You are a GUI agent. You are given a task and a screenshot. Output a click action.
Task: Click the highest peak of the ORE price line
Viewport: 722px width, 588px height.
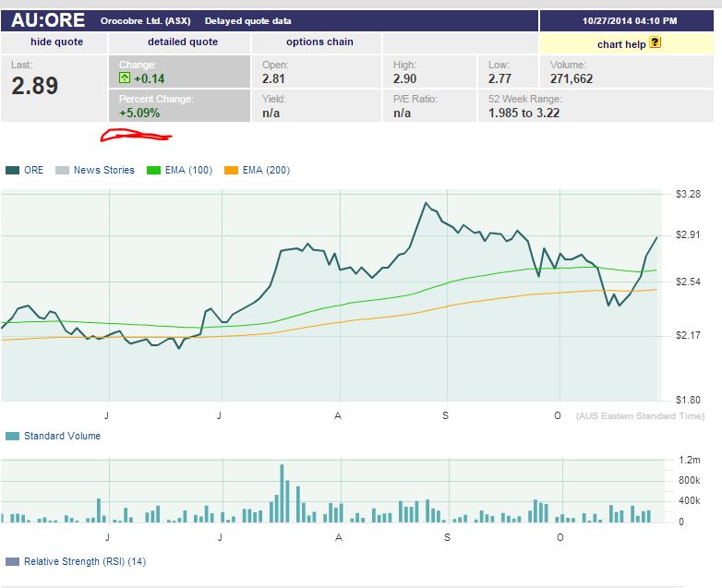point(425,203)
